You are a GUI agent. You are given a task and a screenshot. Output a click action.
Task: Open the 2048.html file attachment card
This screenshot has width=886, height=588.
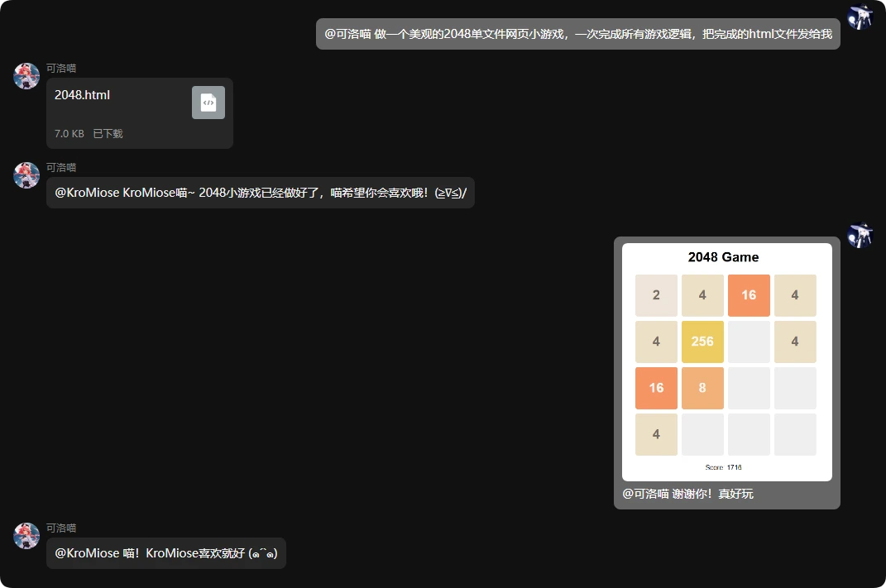[124, 112]
